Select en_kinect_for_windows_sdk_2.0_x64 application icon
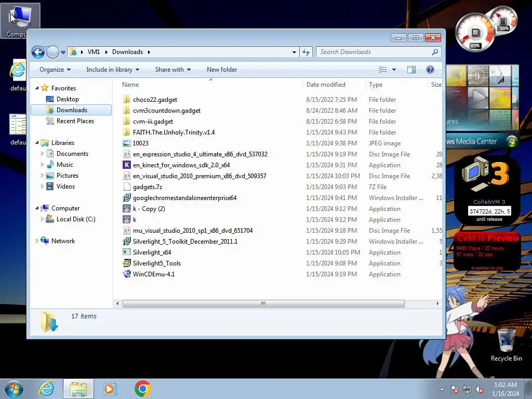Image resolution: width=532 pixels, height=399 pixels. pos(127,165)
